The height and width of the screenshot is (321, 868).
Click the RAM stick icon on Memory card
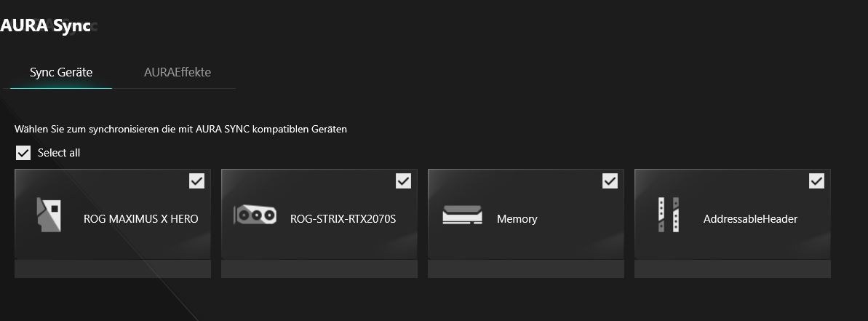[462, 215]
